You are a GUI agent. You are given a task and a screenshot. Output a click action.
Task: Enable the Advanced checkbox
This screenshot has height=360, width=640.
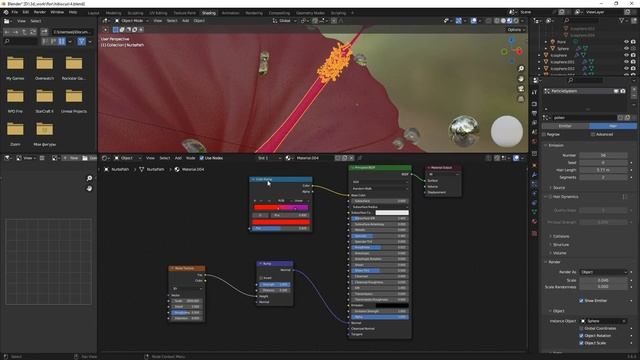(593, 134)
